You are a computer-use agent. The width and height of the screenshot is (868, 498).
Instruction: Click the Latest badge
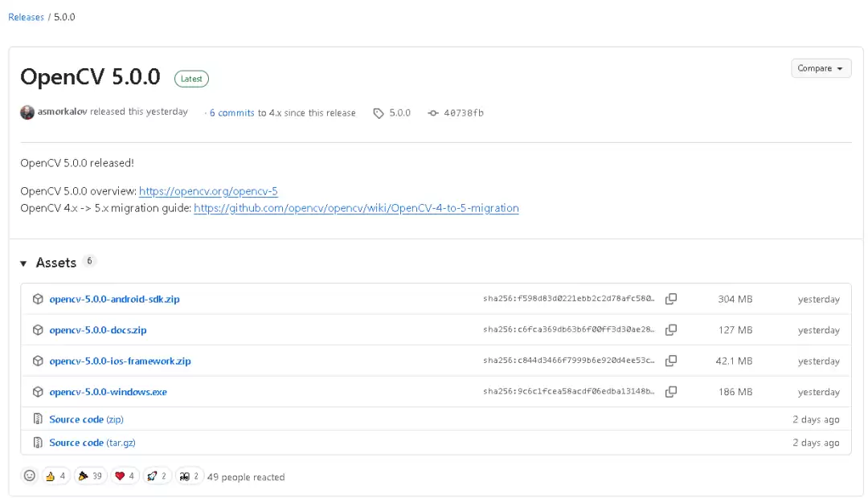click(x=191, y=79)
